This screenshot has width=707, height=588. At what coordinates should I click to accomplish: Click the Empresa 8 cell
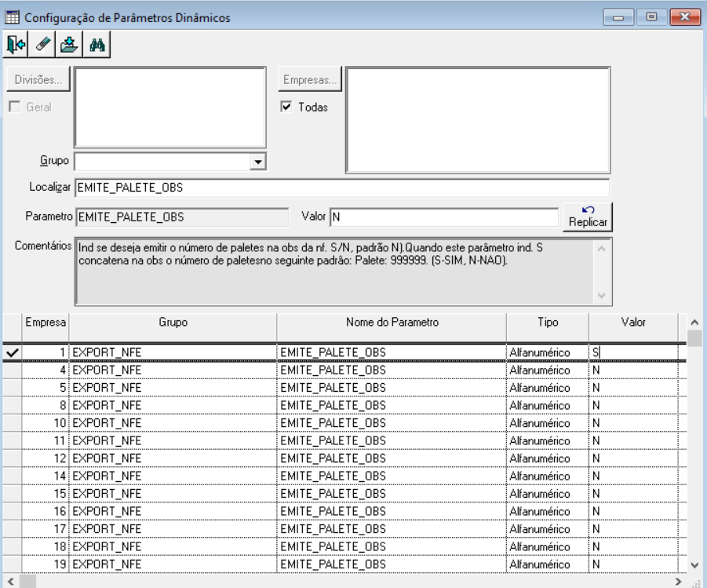[x=46, y=405]
